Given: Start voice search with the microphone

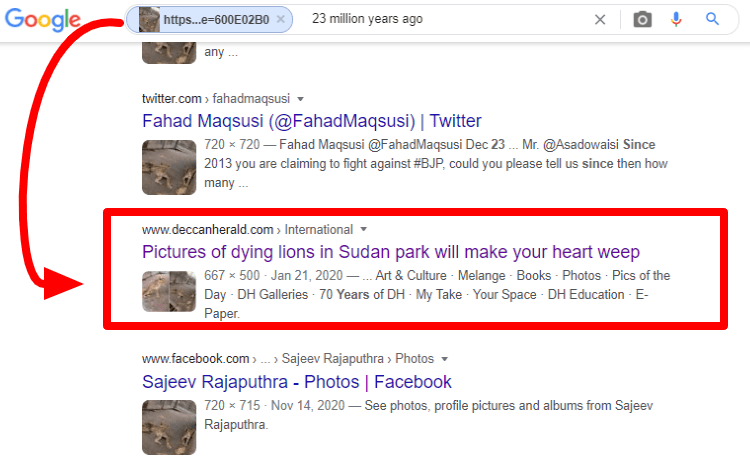Looking at the screenshot, I should point(677,19).
